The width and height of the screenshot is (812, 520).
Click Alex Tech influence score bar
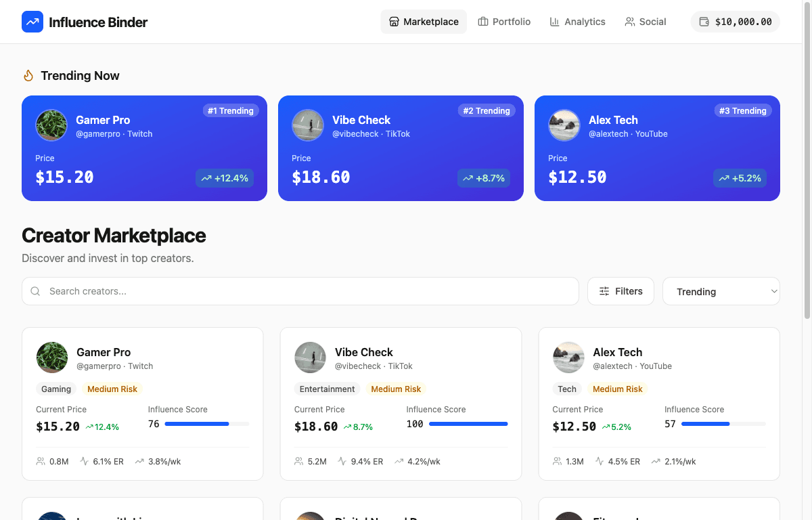(723, 424)
